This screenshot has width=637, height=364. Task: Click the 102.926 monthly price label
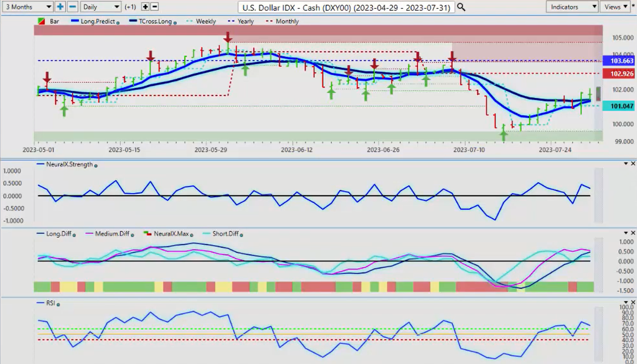pyautogui.click(x=618, y=73)
